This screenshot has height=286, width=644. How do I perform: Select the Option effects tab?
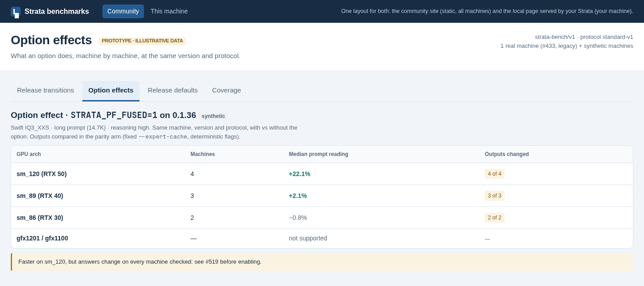click(x=111, y=91)
